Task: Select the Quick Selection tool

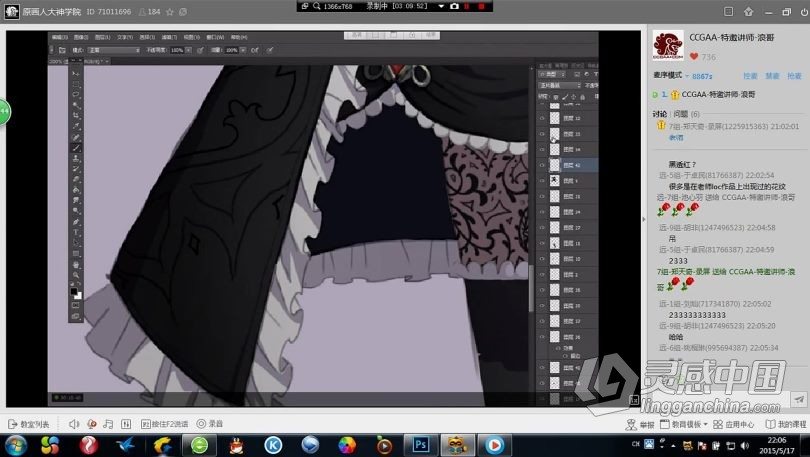Action: (76, 106)
